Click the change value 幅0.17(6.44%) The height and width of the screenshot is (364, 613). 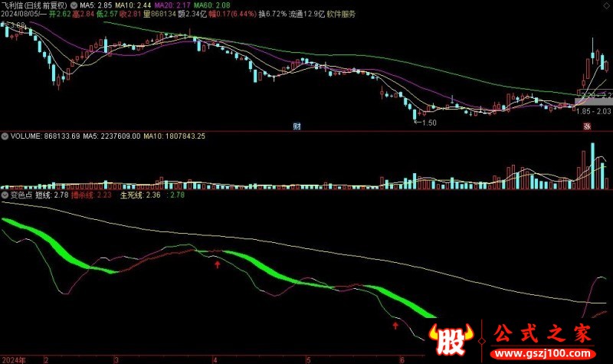(233, 14)
